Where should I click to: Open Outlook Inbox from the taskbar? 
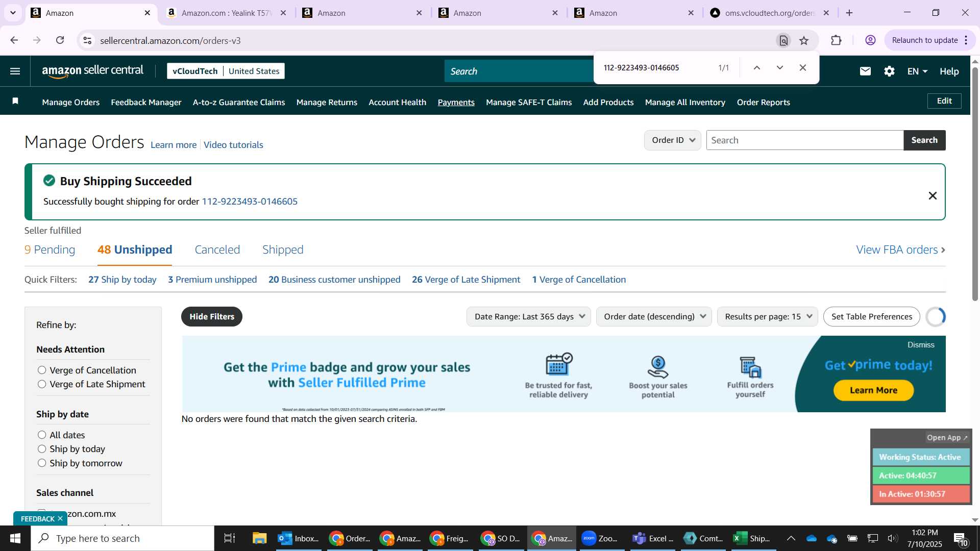(x=299, y=538)
